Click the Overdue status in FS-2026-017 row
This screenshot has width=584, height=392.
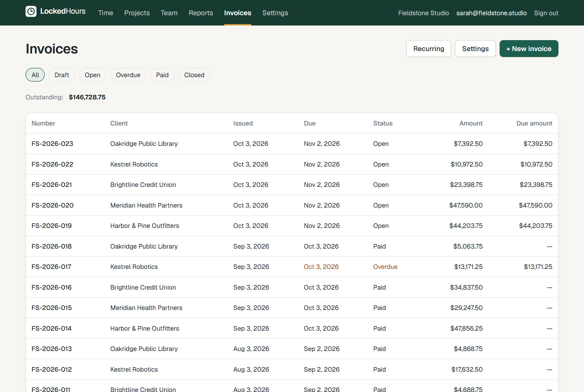385,267
